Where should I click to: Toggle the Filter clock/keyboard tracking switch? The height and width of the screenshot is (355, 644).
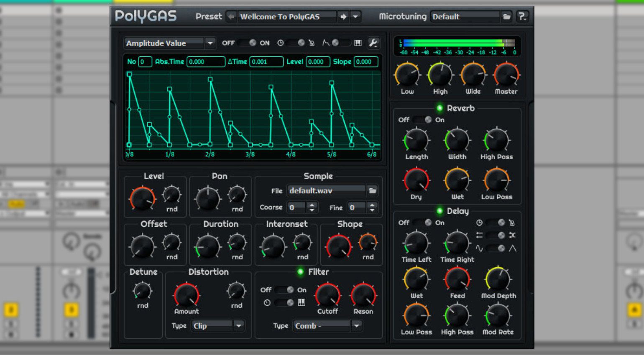284,303
